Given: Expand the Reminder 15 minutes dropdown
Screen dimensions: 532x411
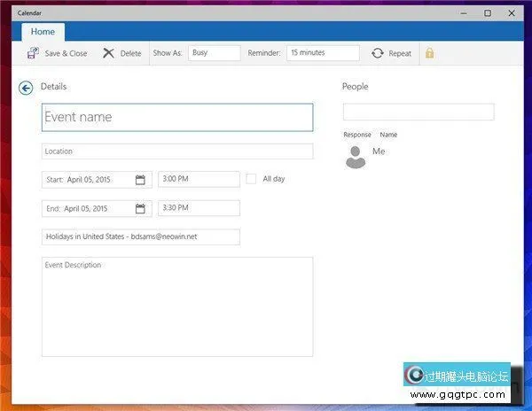Looking at the screenshot, I should pyautogui.click(x=323, y=53).
